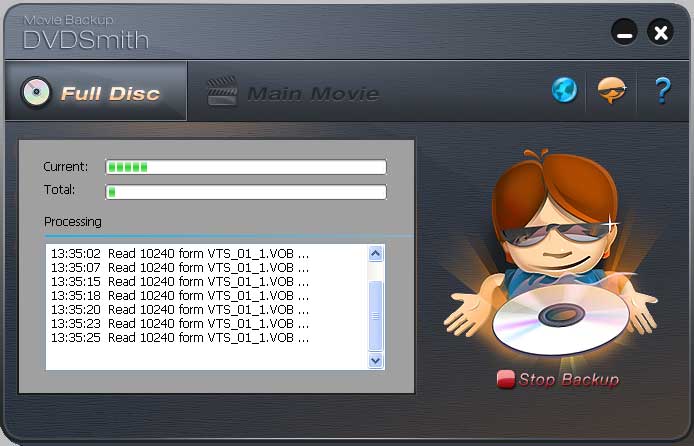The image size is (694, 446).
Task: Click the log scrollbar down arrow
Action: tap(375, 360)
